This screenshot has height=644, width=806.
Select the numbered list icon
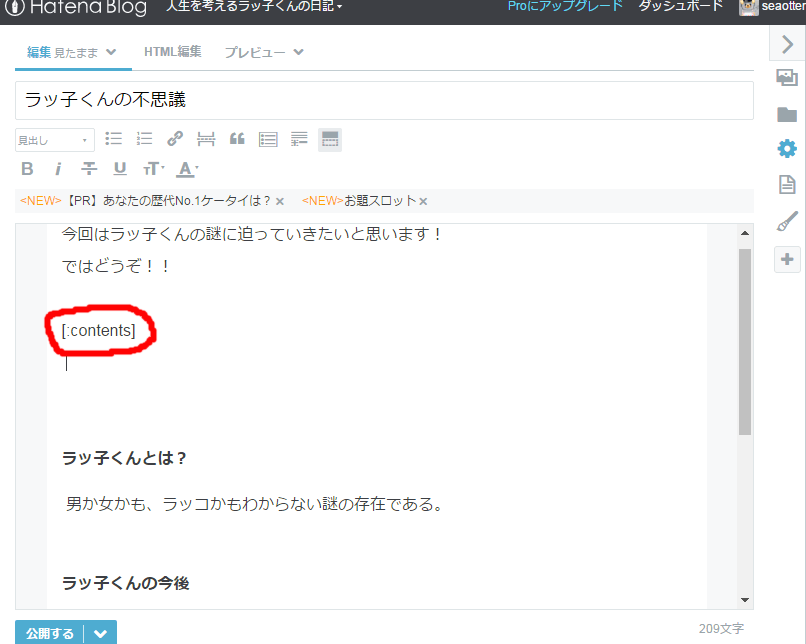[x=141, y=138]
